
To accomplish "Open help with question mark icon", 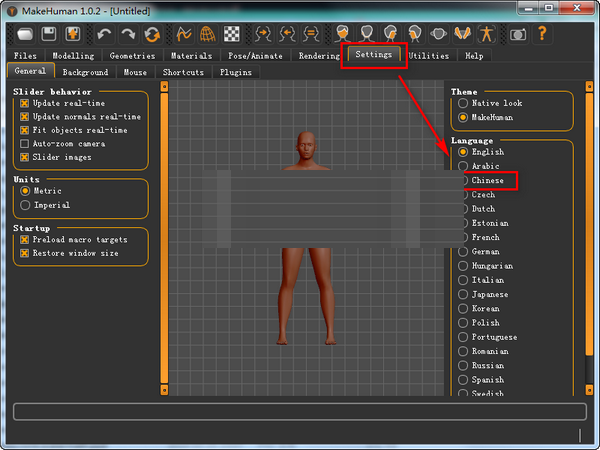I will coord(542,34).
